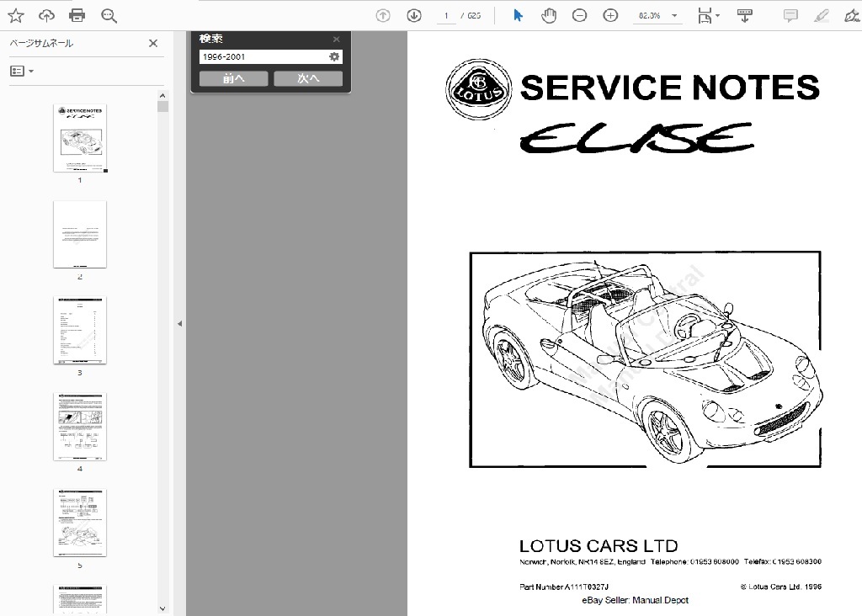The image size is (862, 616).
Task: Click the page number field
Action: (446, 16)
